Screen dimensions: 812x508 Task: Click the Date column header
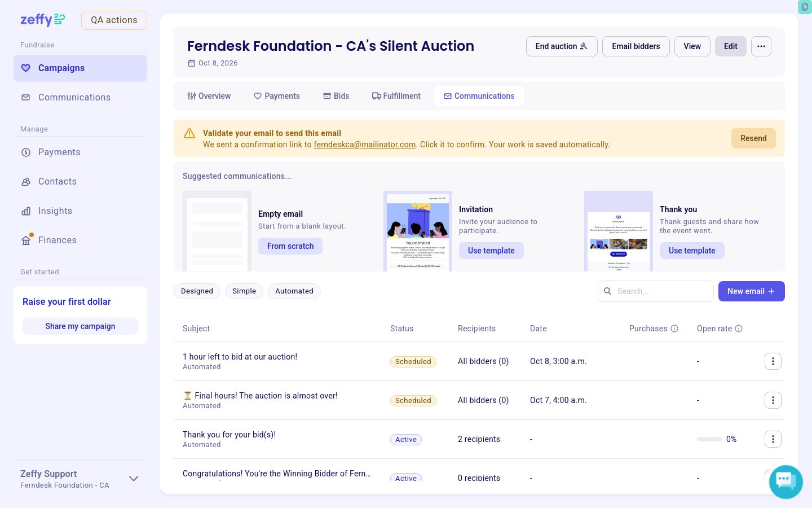point(539,329)
